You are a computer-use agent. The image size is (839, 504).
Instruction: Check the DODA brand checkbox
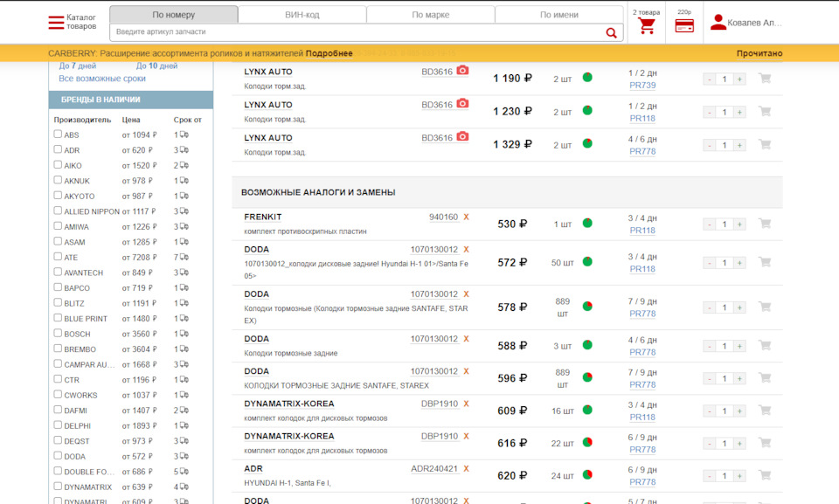coord(58,455)
